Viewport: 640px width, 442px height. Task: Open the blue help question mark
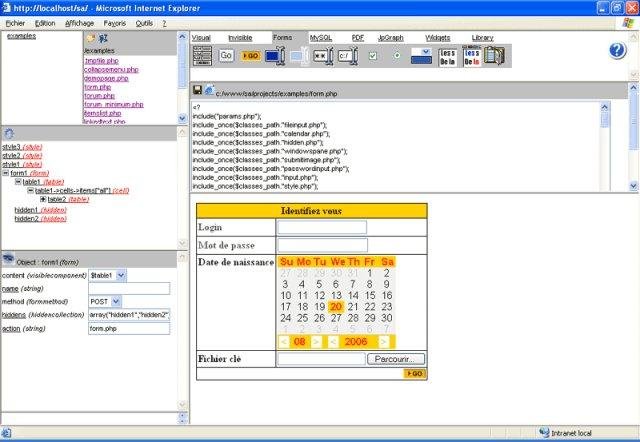pyautogui.click(x=617, y=51)
